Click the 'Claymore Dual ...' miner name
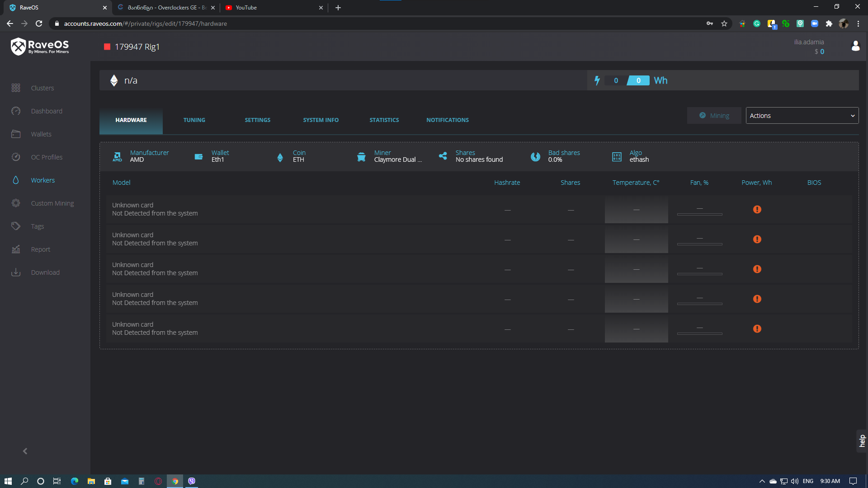 (x=398, y=160)
